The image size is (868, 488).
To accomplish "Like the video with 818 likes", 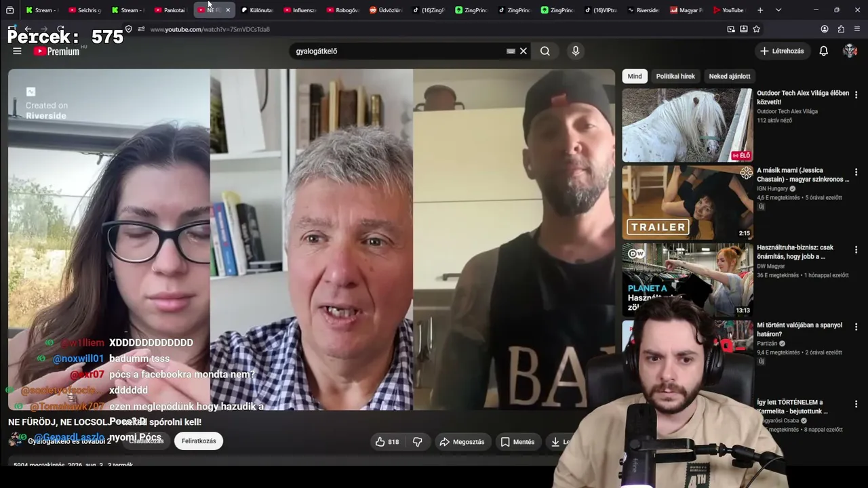I will (x=387, y=442).
